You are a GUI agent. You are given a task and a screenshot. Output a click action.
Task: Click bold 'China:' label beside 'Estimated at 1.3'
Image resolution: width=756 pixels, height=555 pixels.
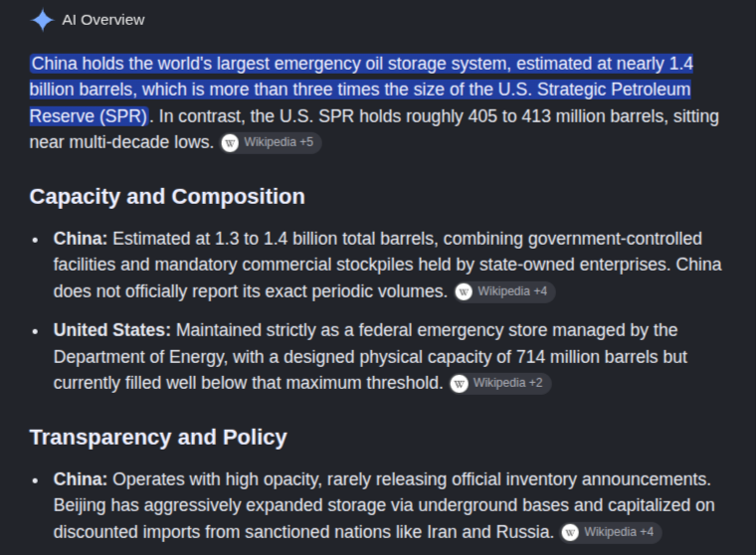81,239
